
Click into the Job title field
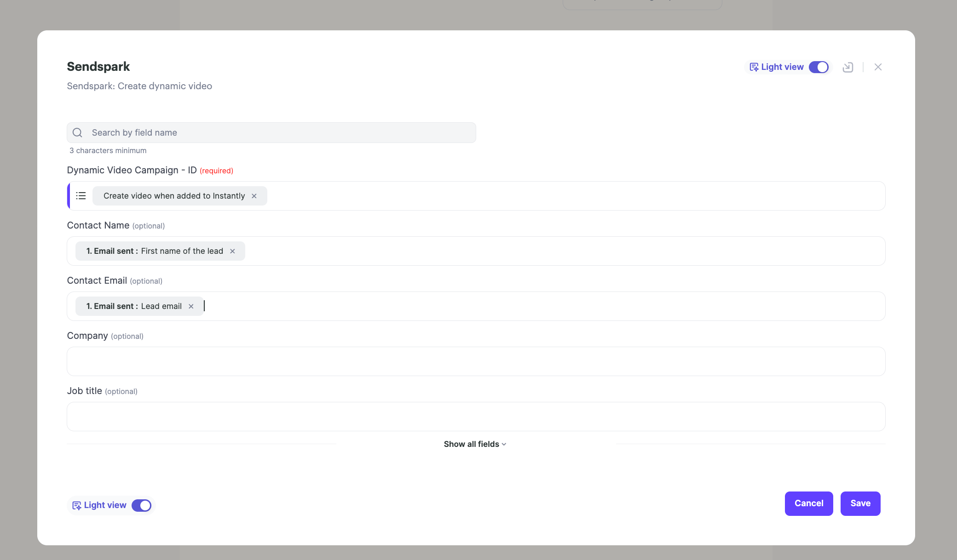pos(476,417)
